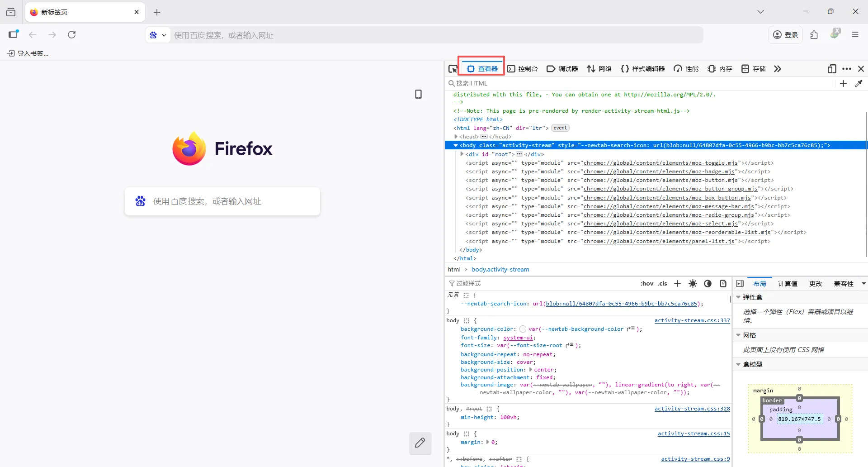This screenshot has width=868, height=467.
Task: Switch to the 查看器 inspector tab
Action: pos(482,69)
